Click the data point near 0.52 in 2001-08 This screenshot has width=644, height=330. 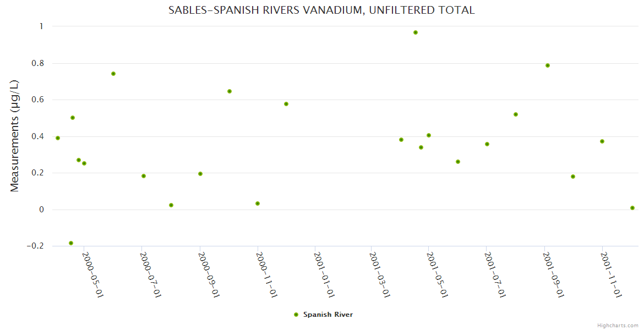[516, 114]
